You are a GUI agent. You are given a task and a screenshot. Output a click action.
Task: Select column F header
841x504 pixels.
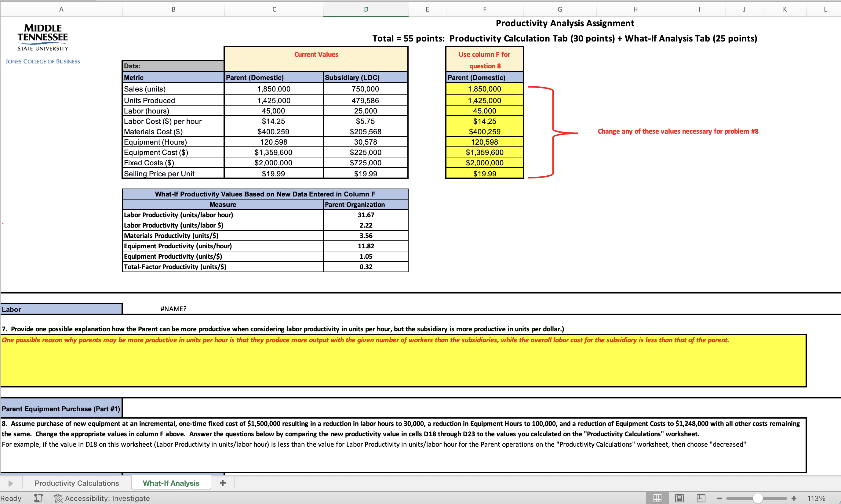pyautogui.click(x=484, y=9)
